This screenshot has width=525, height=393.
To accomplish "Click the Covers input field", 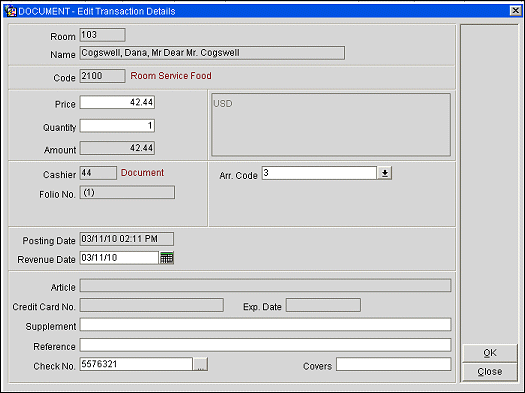I will (x=394, y=364).
